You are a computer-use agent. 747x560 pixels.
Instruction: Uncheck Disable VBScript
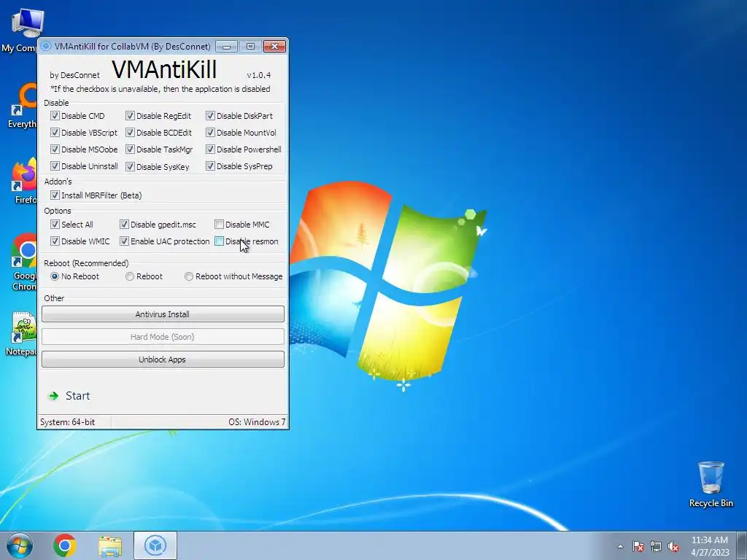55,133
